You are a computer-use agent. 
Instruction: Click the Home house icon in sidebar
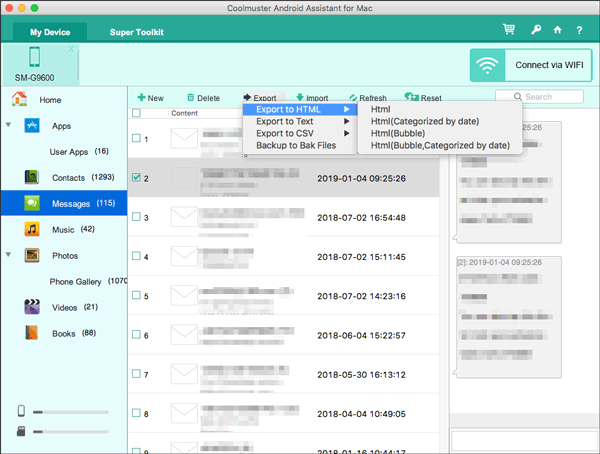coord(20,99)
